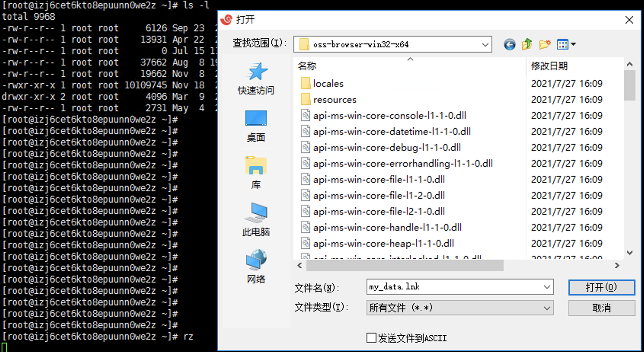This screenshot has height=352, width=644.
Task: Open Quick Access (快速访问) location
Action: pyautogui.click(x=256, y=79)
